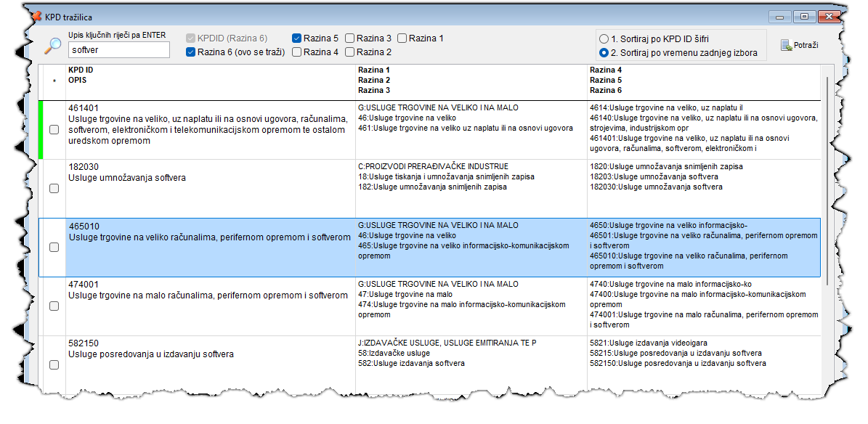
Task: Tick the checkbox for row 474001
Action: tap(54, 306)
